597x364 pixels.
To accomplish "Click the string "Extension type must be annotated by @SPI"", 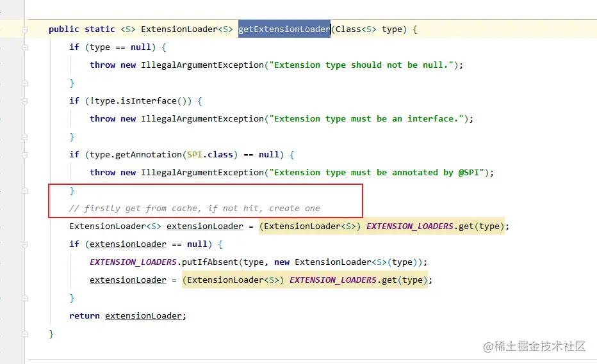I will (x=377, y=172).
